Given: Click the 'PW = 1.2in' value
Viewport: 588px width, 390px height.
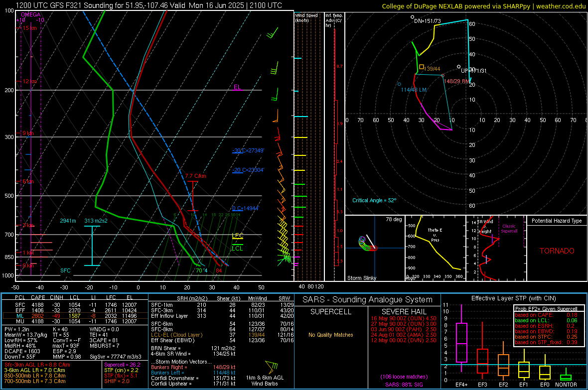Looking at the screenshot, I should [17, 329].
